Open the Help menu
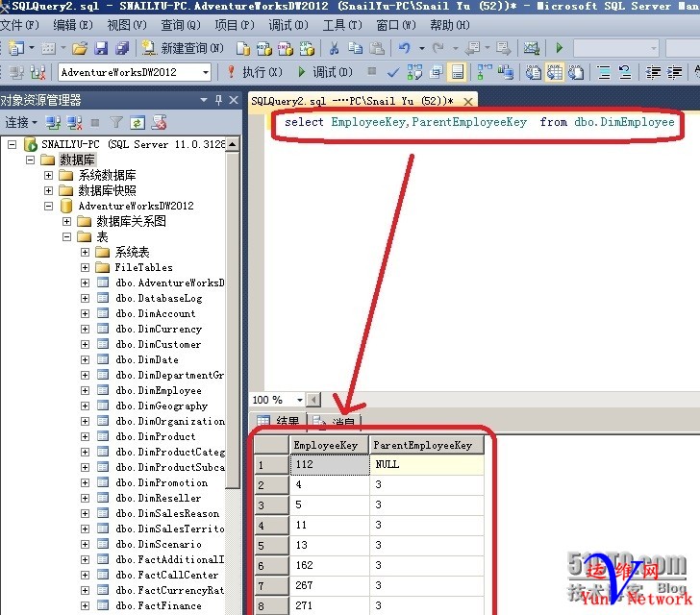Viewport: 700px width, 615px height. (x=450, y=25)
